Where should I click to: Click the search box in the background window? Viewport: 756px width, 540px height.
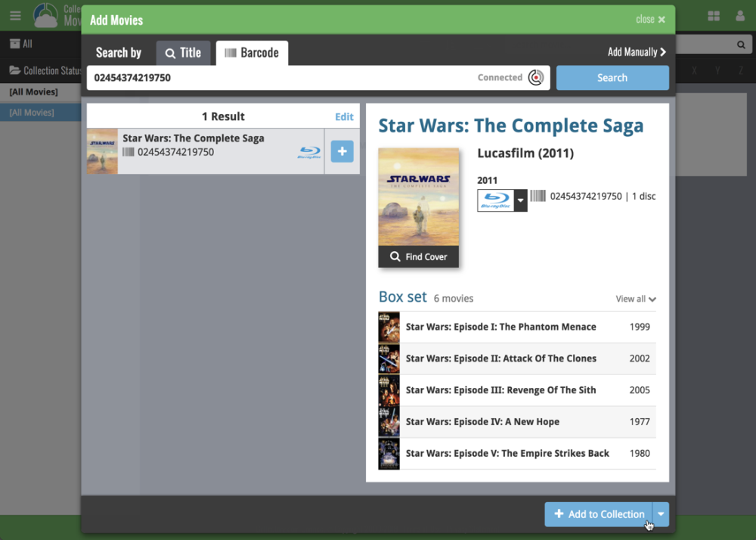[x=713, y=45]
